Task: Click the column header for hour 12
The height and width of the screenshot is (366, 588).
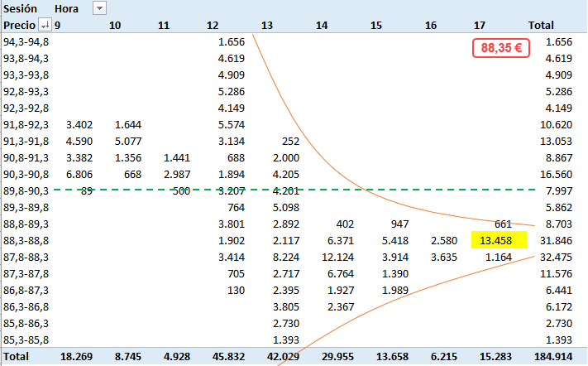Action: [x=213, y=26]
